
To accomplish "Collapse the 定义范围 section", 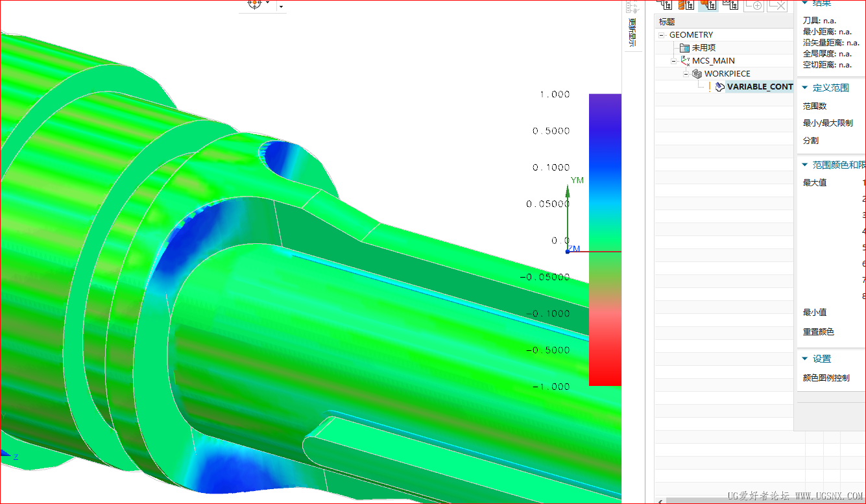I will [805, 88].
